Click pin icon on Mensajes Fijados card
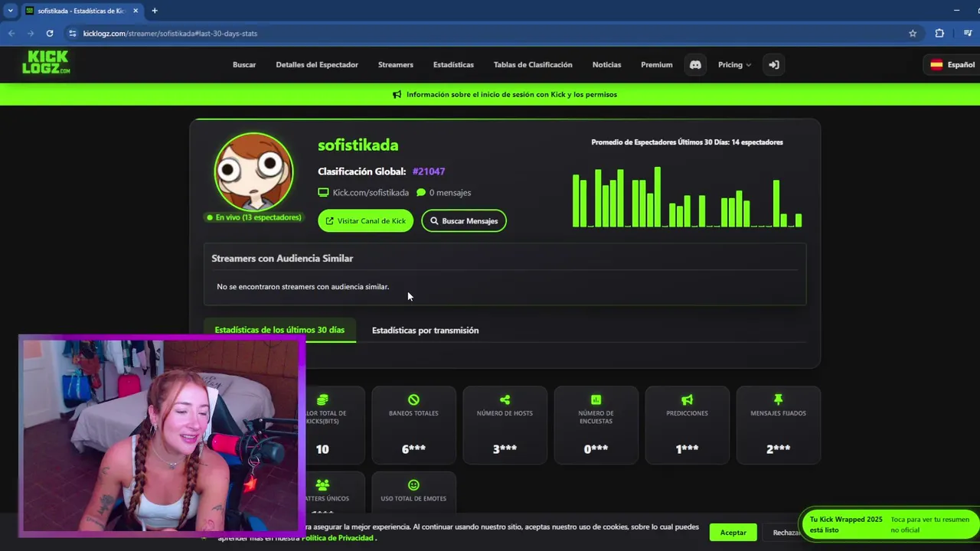The height and width of the screenshot is (551, 980). (778, 399)
